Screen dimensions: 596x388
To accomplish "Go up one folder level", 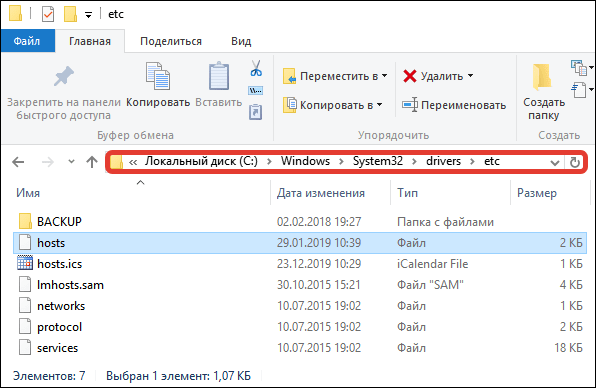I will (x=92, y=162).
